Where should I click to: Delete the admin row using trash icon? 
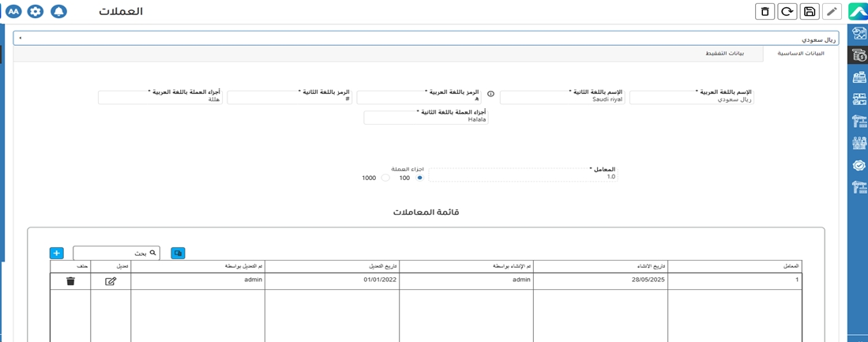(x=70, y=281)
